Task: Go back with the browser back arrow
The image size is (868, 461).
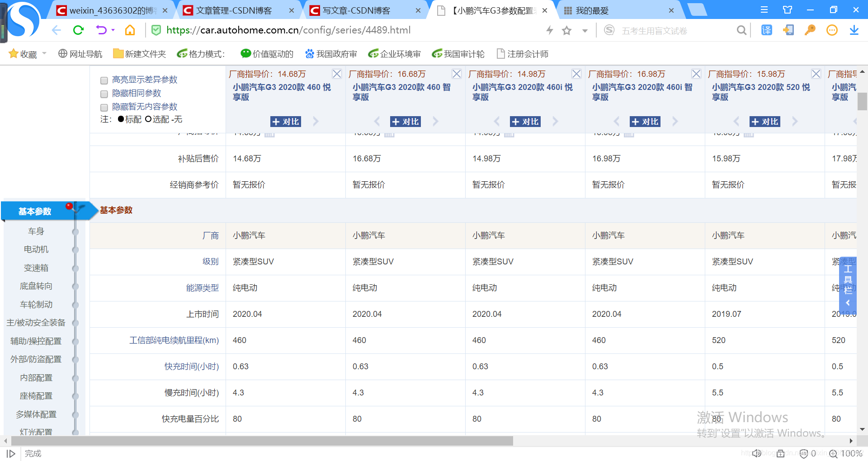Action: click(x=56, y=30)
